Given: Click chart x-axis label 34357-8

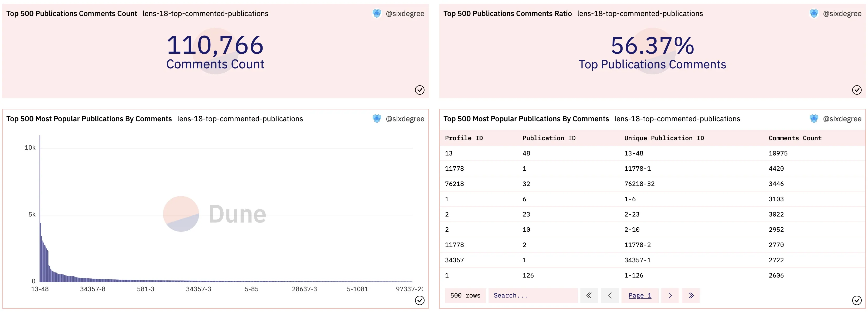Looking at the screenshot, I should tap(93, 289).
